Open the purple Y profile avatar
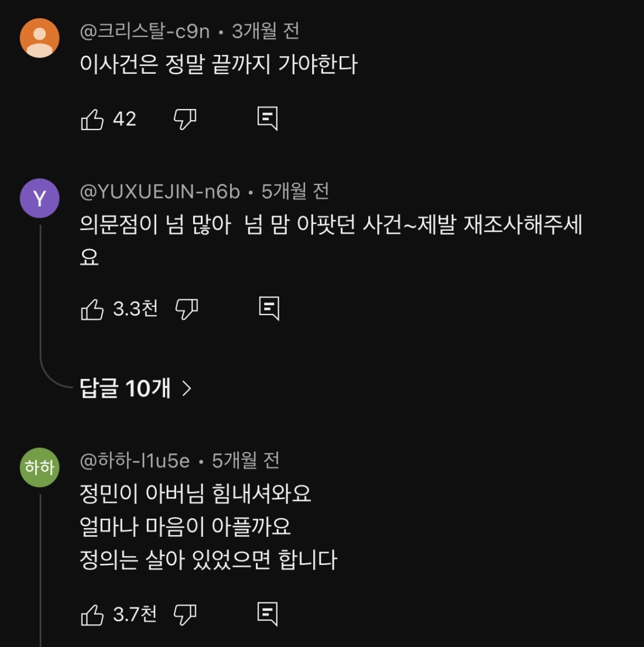The width and height of the screenshot is (644, 647). coord(40,198)
